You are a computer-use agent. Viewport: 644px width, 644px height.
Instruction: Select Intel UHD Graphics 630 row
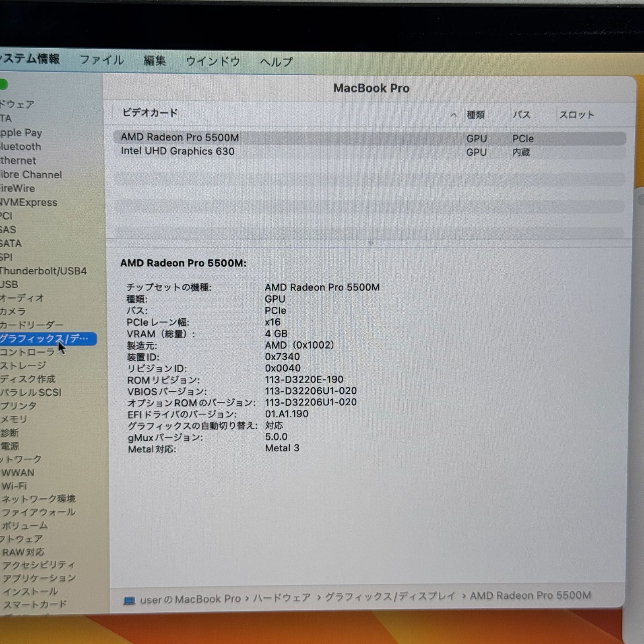pyautogui.click(x=369, y=152)
